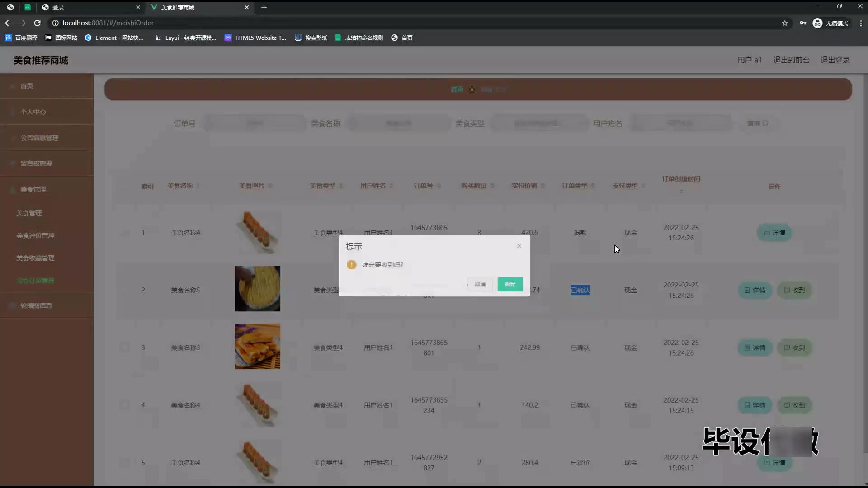Open the food photo in row 3

pos(257,346)
